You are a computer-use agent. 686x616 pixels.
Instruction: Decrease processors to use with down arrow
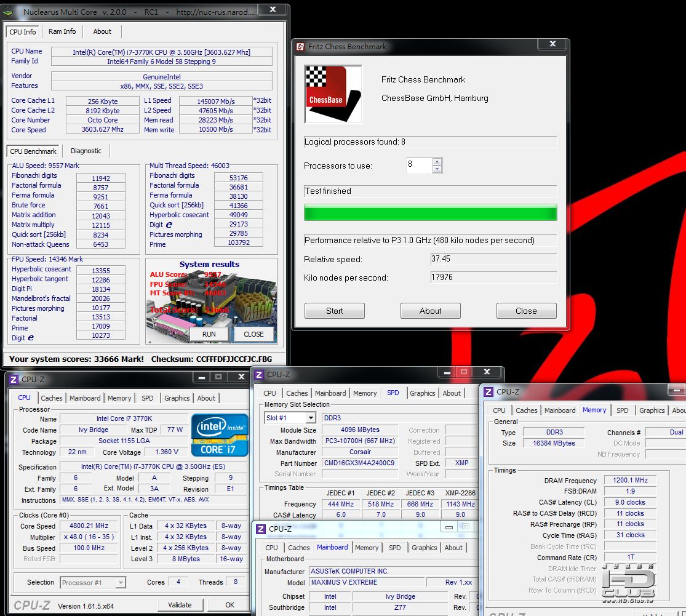point(437,169)
